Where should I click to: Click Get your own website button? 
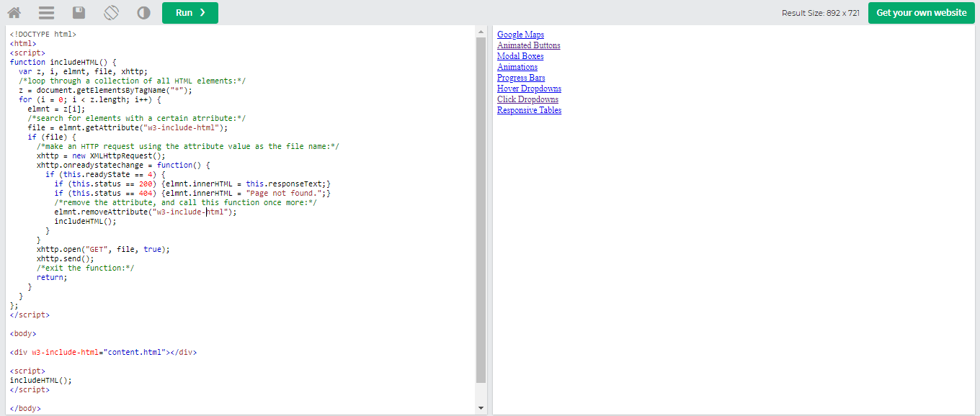pos(922,13)
